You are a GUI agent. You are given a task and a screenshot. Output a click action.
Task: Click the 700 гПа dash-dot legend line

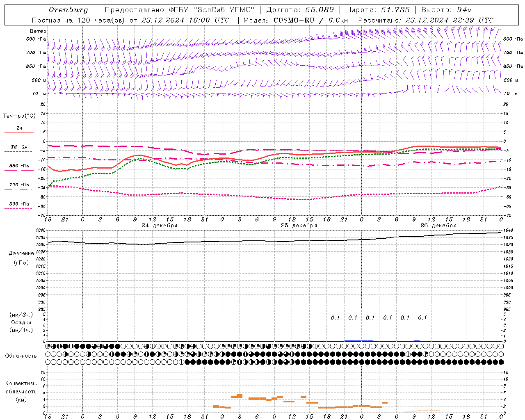[19, 189]
